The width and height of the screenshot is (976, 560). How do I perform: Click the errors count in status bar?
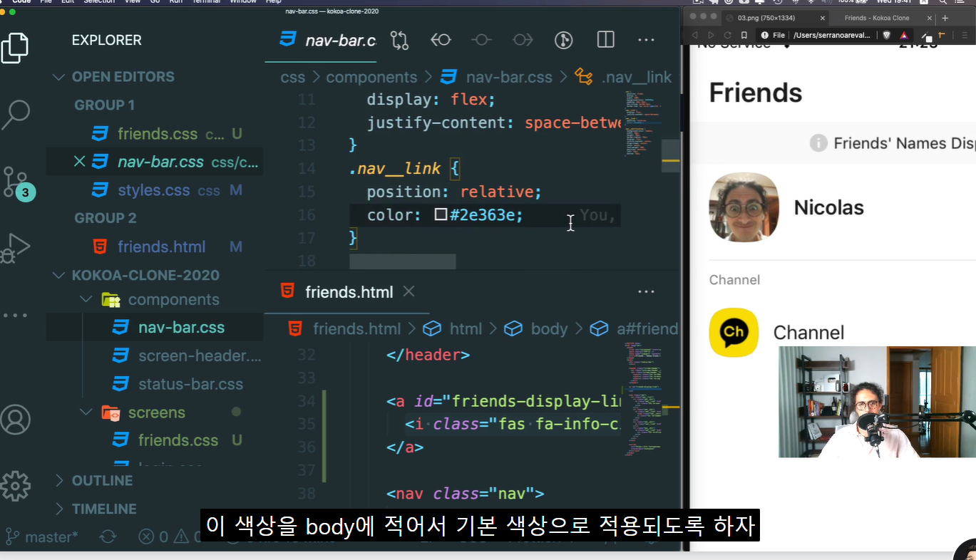tap(154, 537)
